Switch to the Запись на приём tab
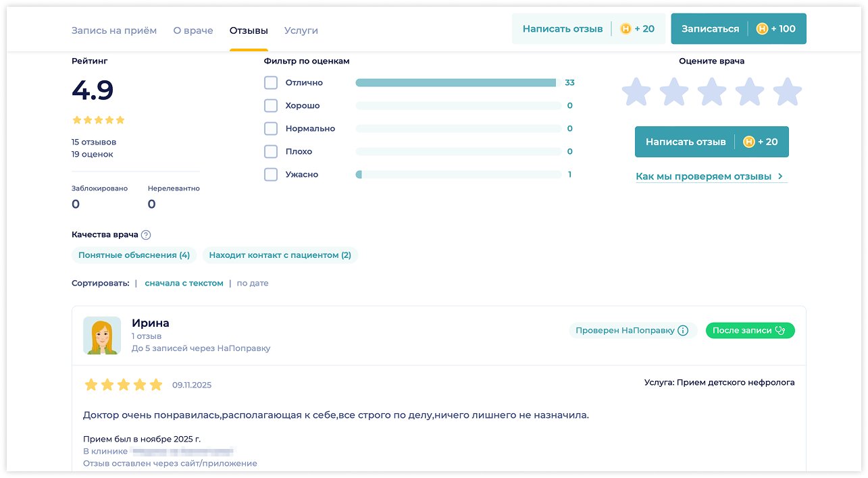Image resolution: width=868 pixels, height=478 pixels. click(114, 30)
